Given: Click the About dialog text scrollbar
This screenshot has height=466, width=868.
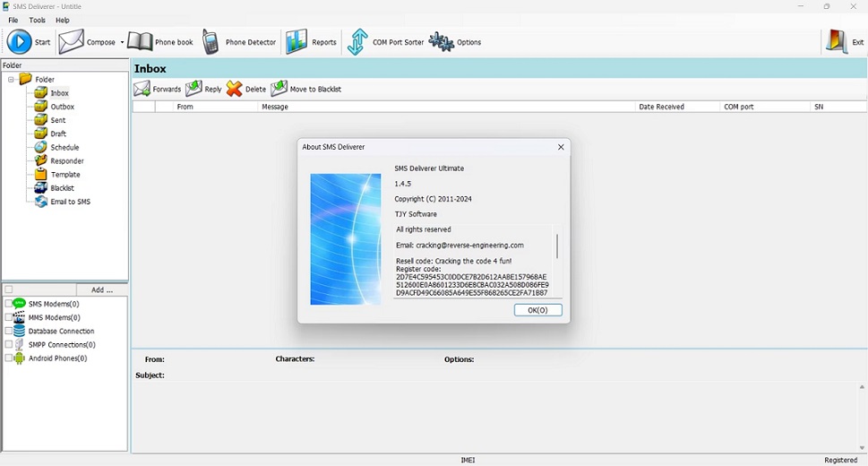Looking at the screenshot, I should (557, 246).
